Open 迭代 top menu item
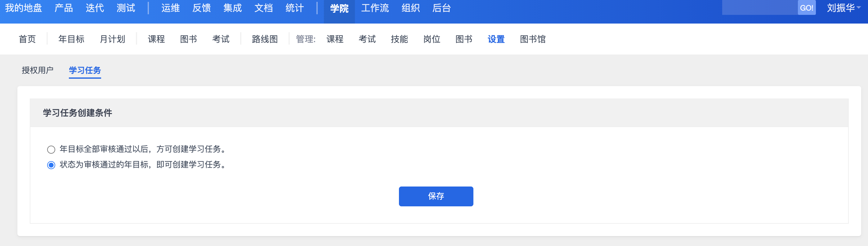The width and height of the screenshot is (868, 246). coord(95,8)
